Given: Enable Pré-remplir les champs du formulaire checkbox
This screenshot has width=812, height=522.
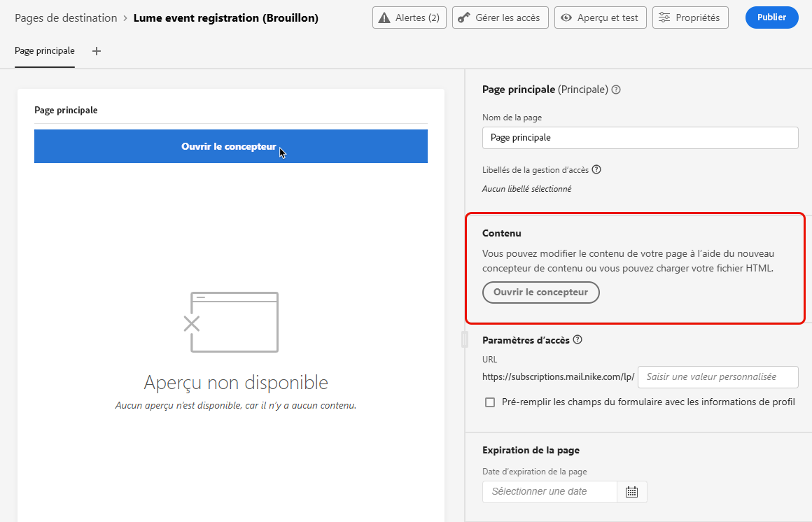Looking at the screenshot, I should [x=490, y=402].
